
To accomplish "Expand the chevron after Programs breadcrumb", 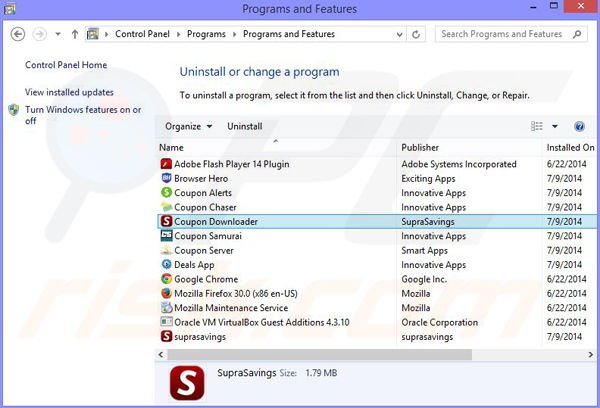I will tap(235, 34).
